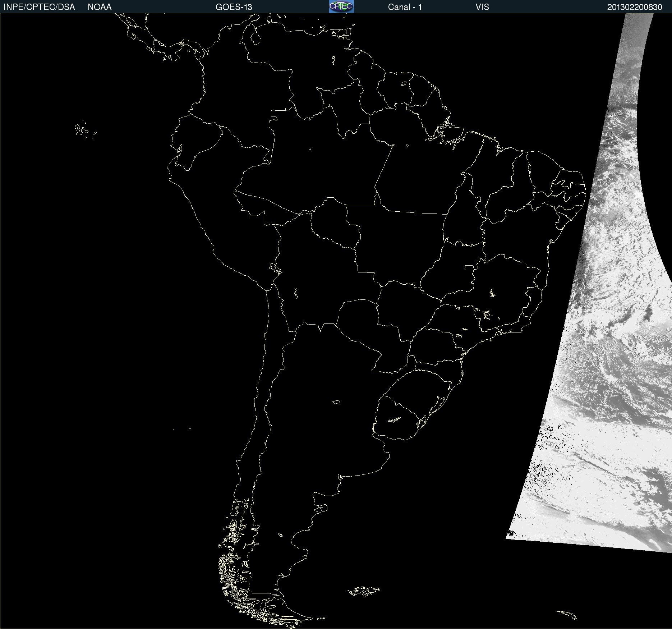
Task: Click the Distrito Federal rectangle in Brazil
Action: (x=469, y=267)
